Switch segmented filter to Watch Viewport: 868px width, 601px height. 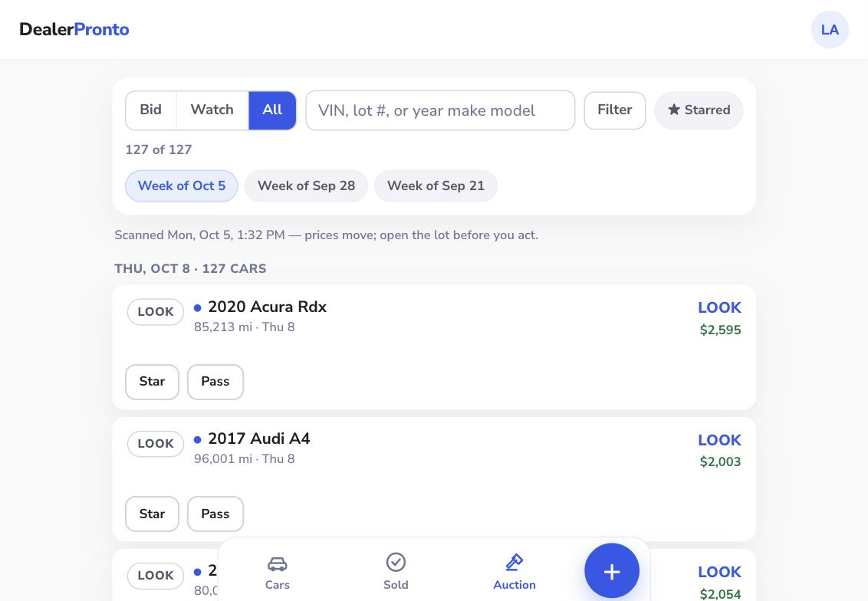212,110
